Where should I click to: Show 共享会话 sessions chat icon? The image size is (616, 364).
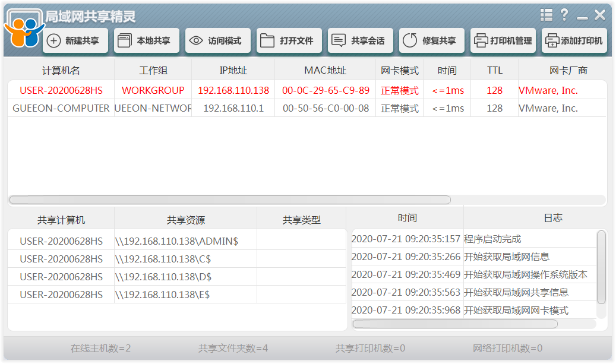click(x=360, y=41)
